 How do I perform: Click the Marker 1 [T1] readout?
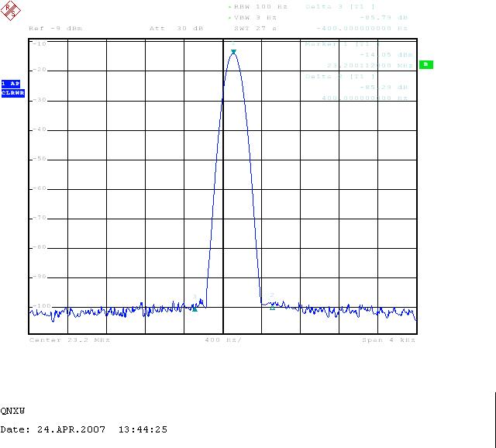(329, 44)
